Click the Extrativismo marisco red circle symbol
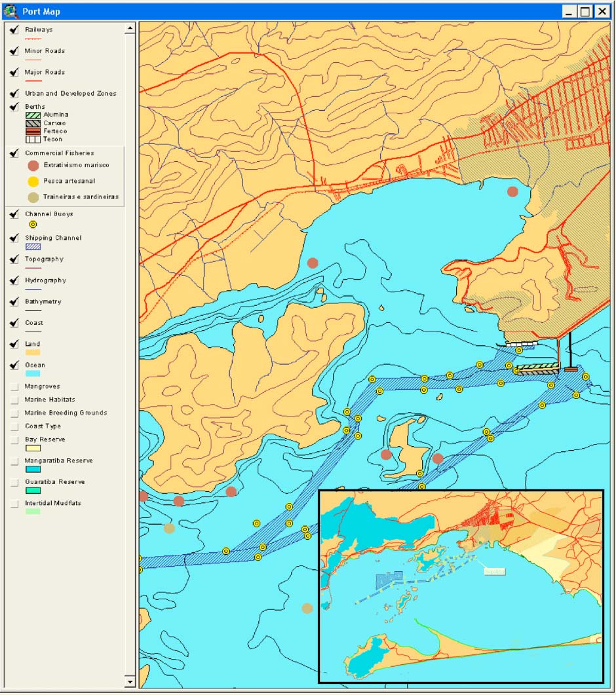The image size is (616, 695). tap(33, 166)
